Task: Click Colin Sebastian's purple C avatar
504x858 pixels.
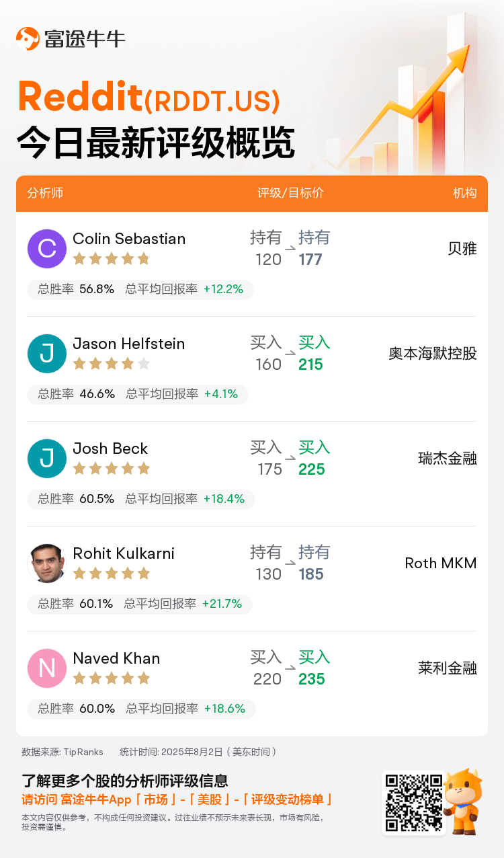Action: (47, 249)
